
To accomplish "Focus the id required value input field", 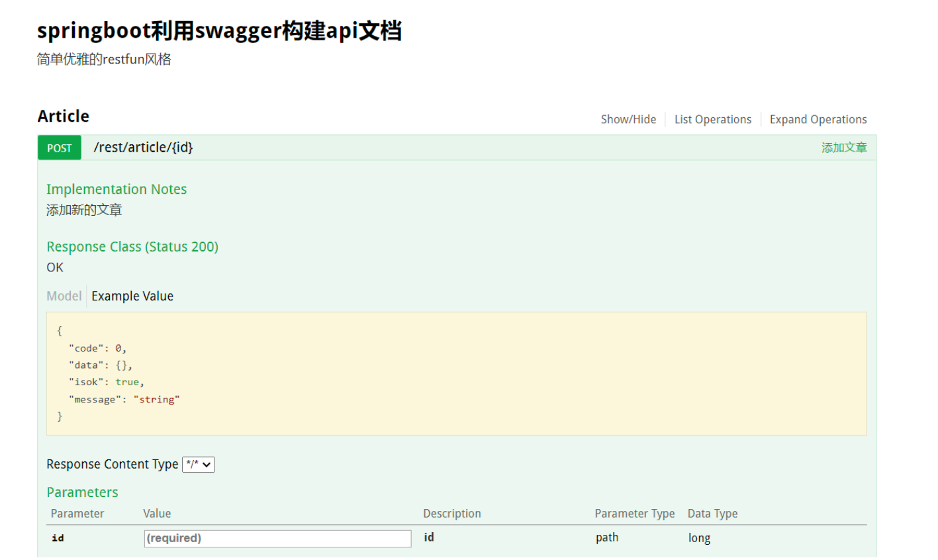I will [x=277, y=538].
